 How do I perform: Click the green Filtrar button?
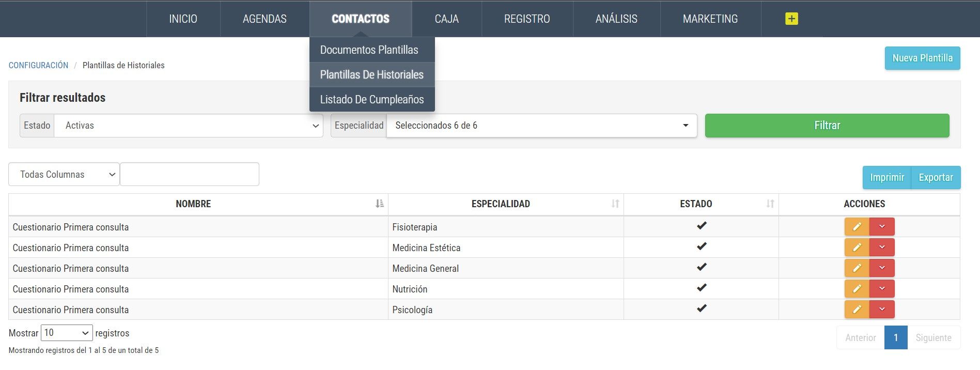827,126
